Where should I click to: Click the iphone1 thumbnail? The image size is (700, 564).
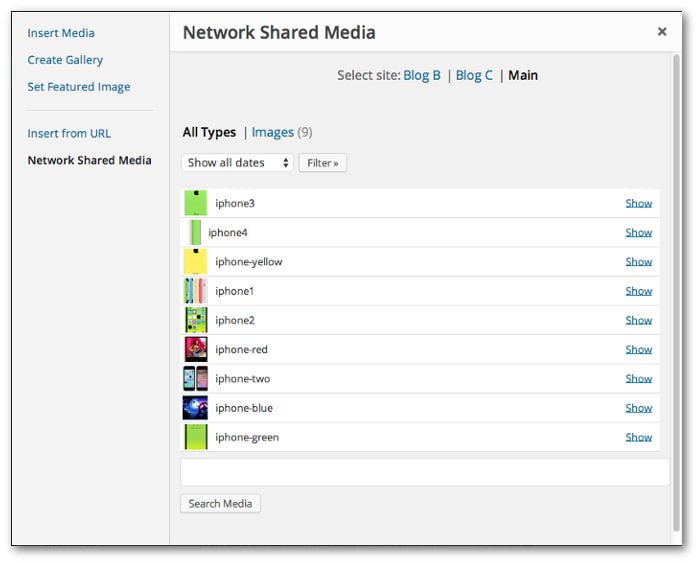196,291
